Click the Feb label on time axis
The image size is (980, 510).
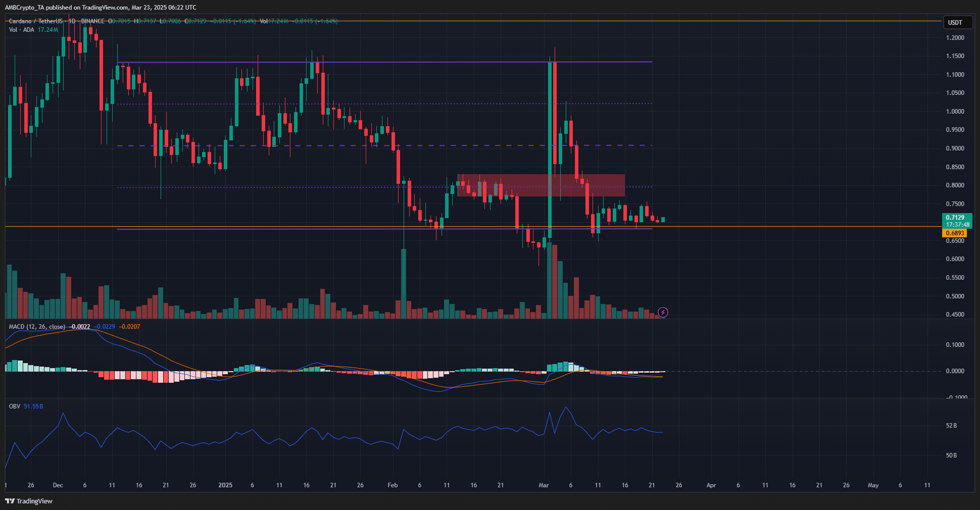pyautogui.click(x=393, y=486)
